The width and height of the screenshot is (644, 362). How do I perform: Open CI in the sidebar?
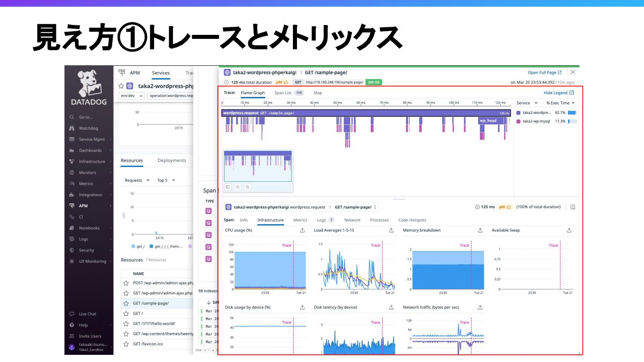[x=81, y=217]
